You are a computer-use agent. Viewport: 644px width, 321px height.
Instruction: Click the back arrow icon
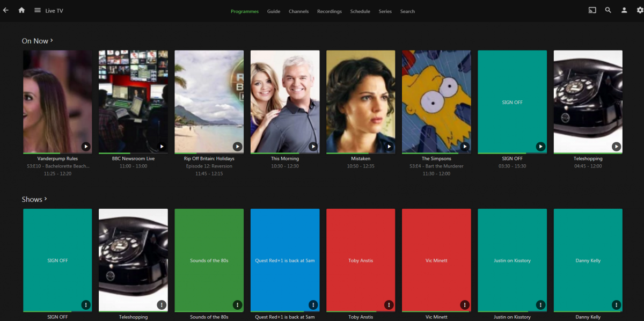(6, 10)
